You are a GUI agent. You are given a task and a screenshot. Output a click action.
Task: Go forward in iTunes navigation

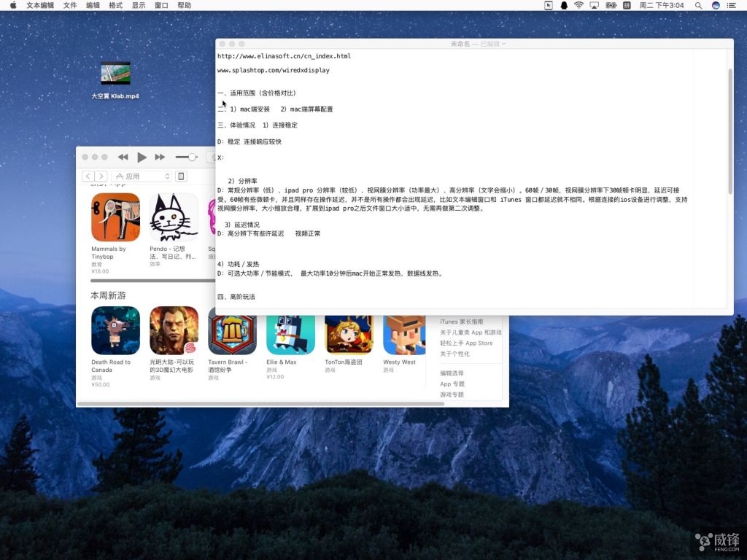click(101, 176)
